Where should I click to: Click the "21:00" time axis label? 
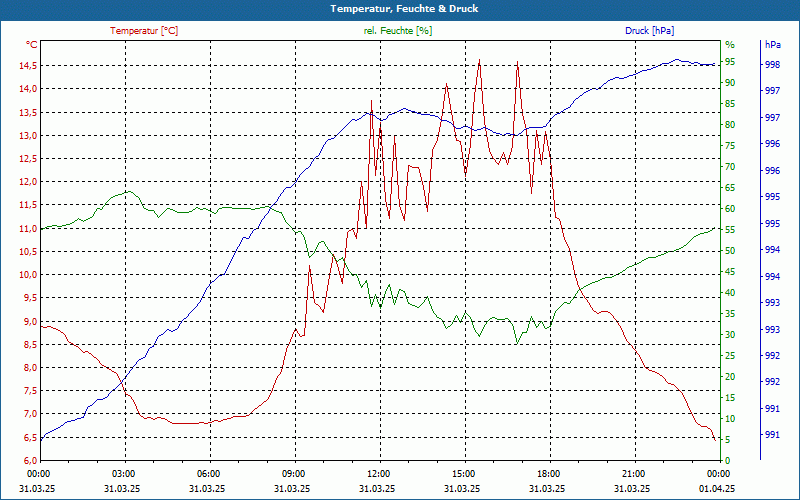point(633,474)
